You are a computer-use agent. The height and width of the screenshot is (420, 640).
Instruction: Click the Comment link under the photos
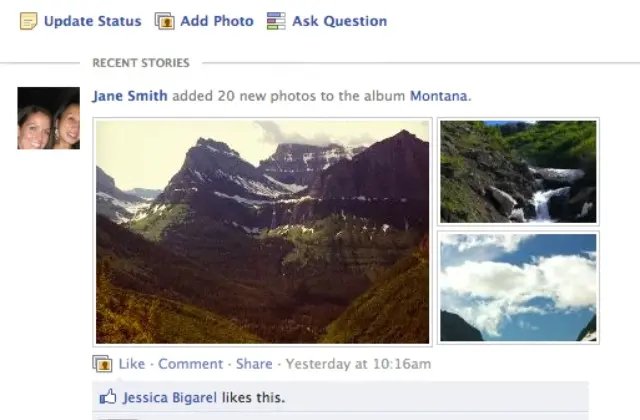point(190,364)
